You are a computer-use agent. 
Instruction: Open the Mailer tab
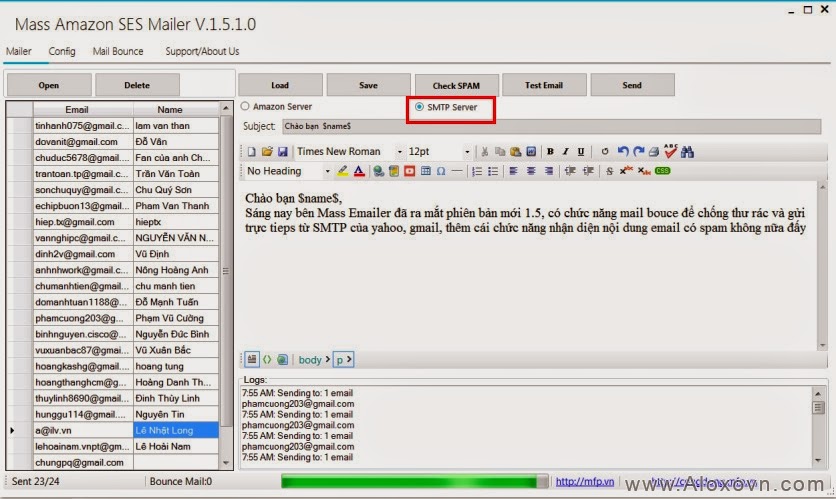tap(19, 51)
